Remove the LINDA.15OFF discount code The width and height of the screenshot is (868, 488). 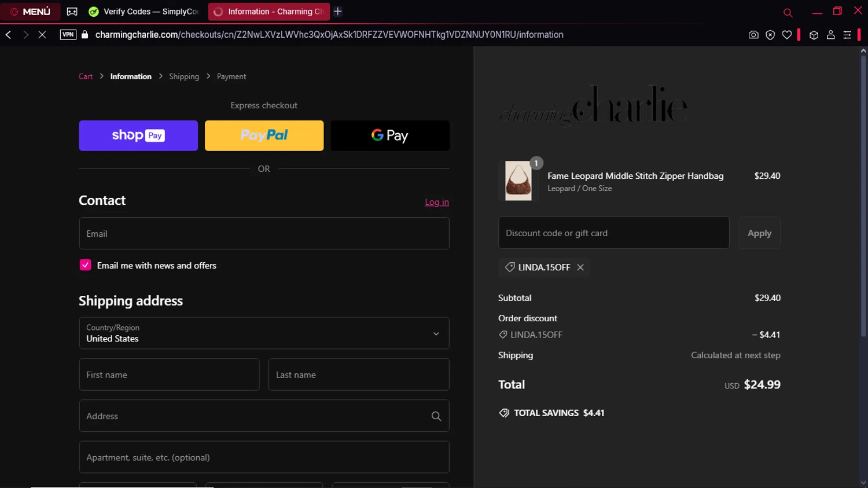580,267
